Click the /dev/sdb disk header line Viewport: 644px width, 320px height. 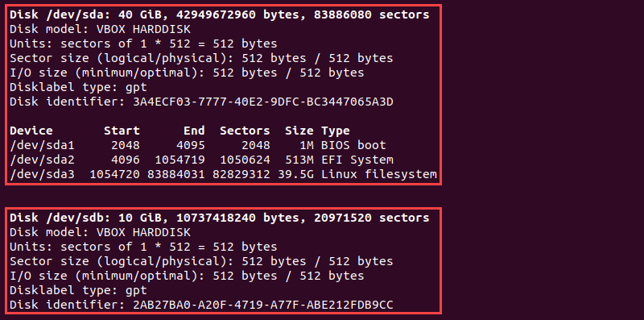tap(219, 218)
